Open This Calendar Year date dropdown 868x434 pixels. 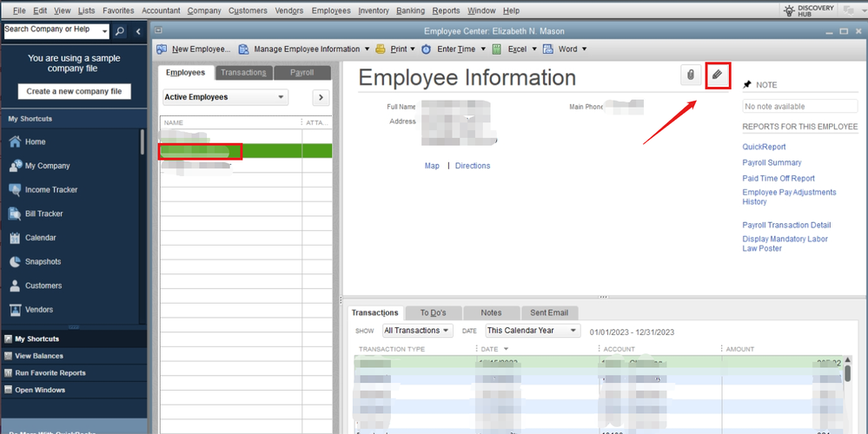click(533, 331)
